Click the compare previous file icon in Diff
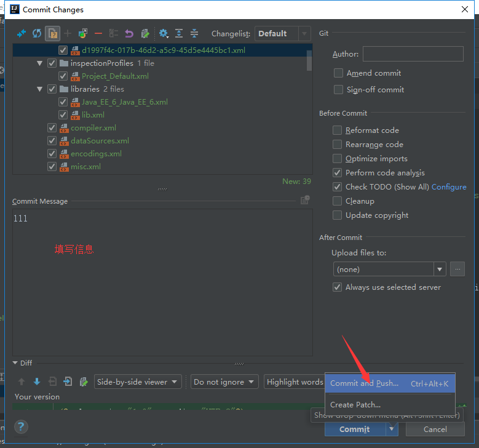Screen dimensions: 479x448 (52, 382)
